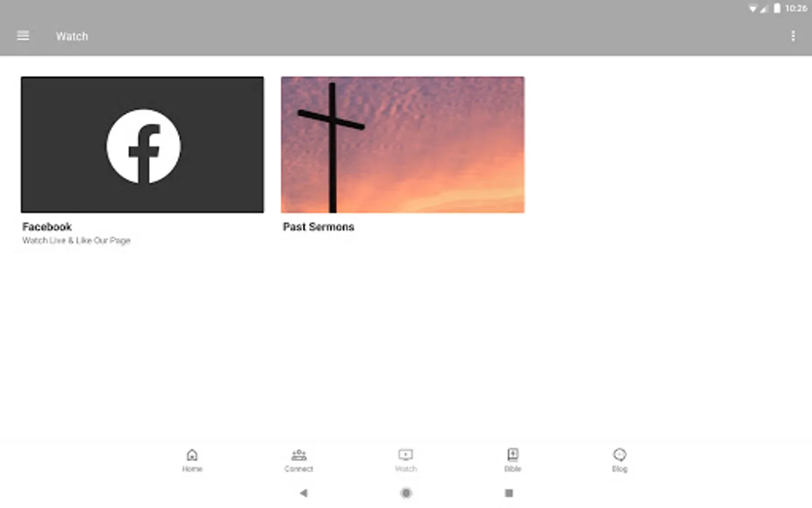Viewport: 812px width, 508px height.
Task: Click the Blog tab label
Action: point(619,469)
